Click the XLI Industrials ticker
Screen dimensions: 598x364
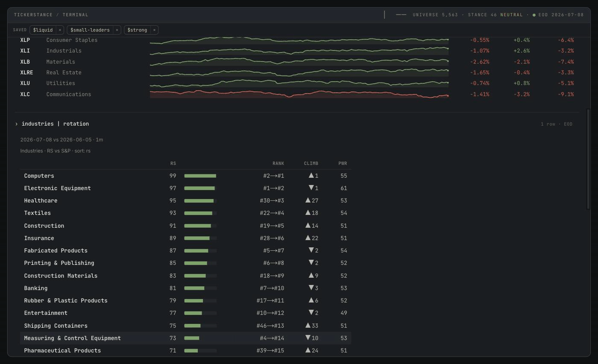click(25, 51)
